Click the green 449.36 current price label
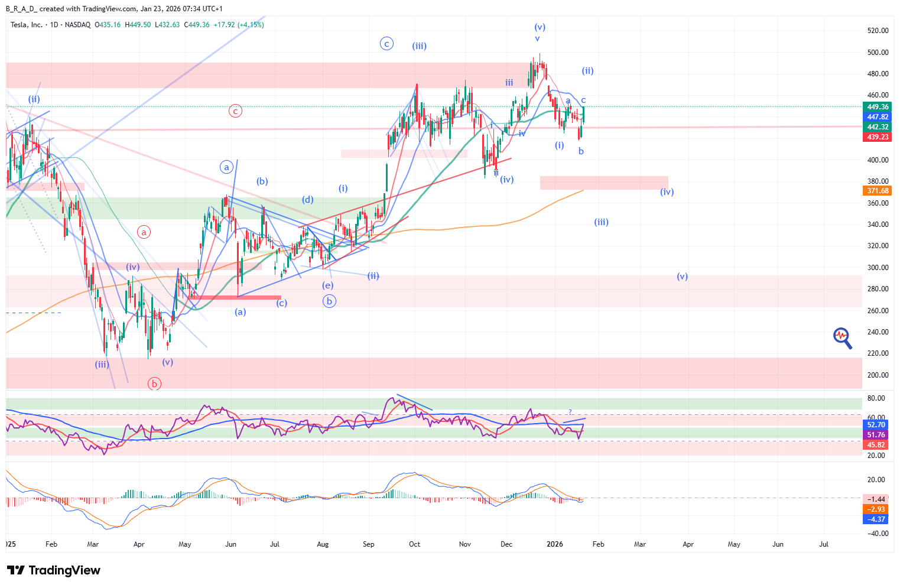 coord(877,107)
